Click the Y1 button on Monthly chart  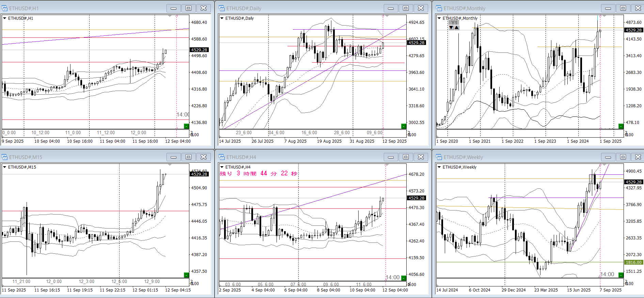pos(454,23)
